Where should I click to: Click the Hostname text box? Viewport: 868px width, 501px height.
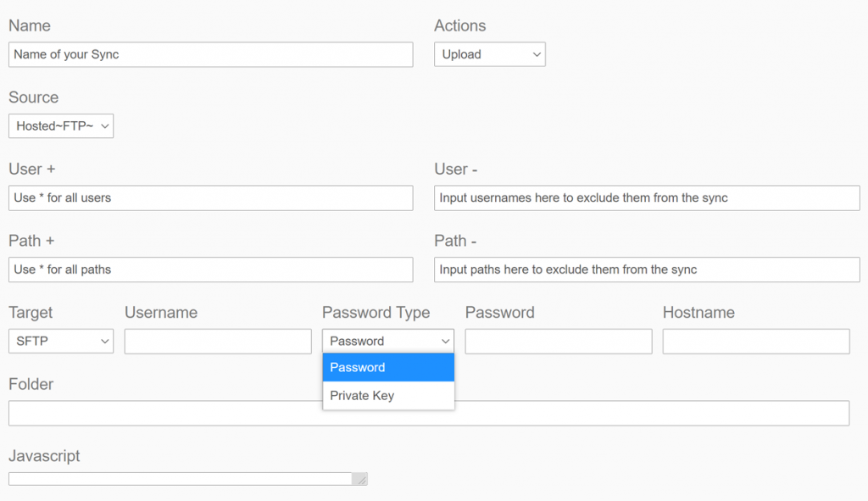(756, 341)
